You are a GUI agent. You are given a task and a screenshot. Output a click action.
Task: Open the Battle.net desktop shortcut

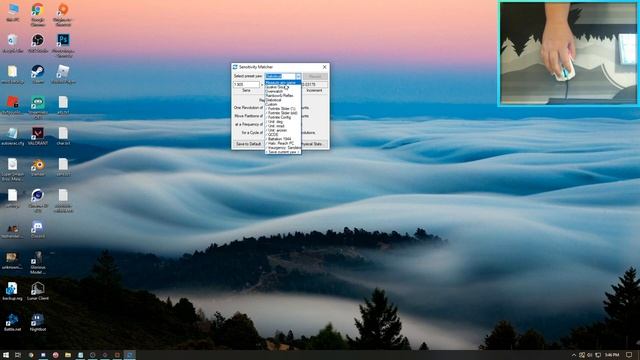pyautogui.click(x=12, y=322)
